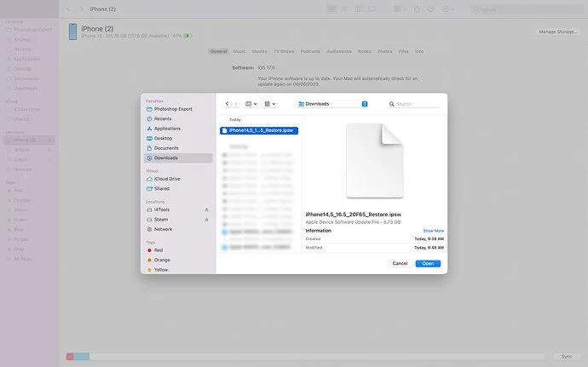Click the dialog Search field

(414, 104)
